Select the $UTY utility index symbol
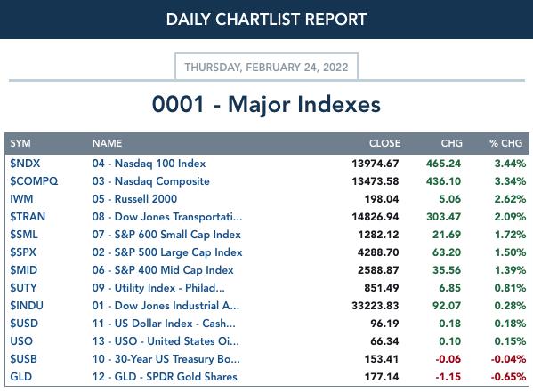 tap(23, 288)
